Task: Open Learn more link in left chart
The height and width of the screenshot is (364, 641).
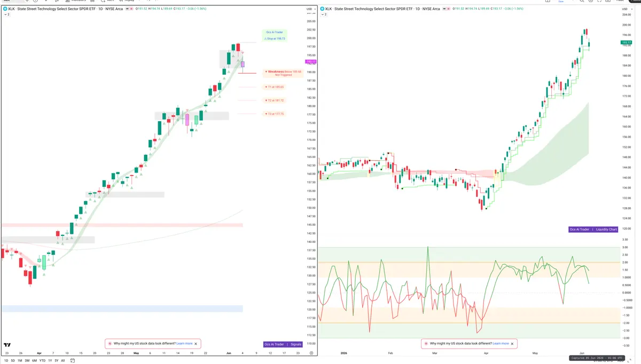Action: tap(184, 344)
